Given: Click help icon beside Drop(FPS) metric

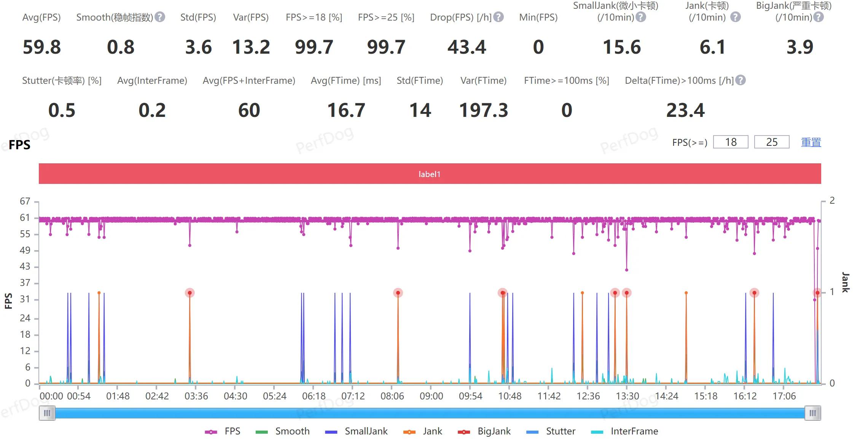Looking at the screenshot, I should point(499,17).
